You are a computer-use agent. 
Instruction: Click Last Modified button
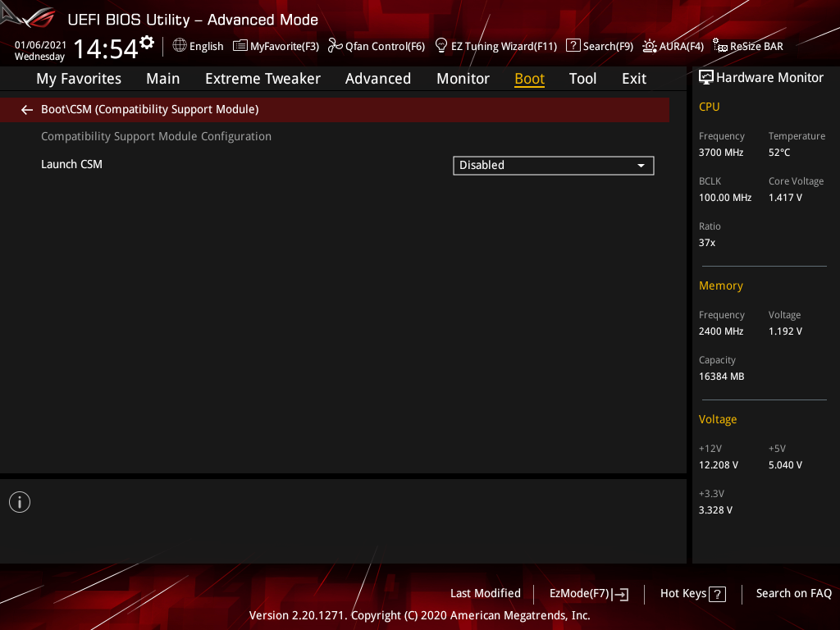pos(486,594)
